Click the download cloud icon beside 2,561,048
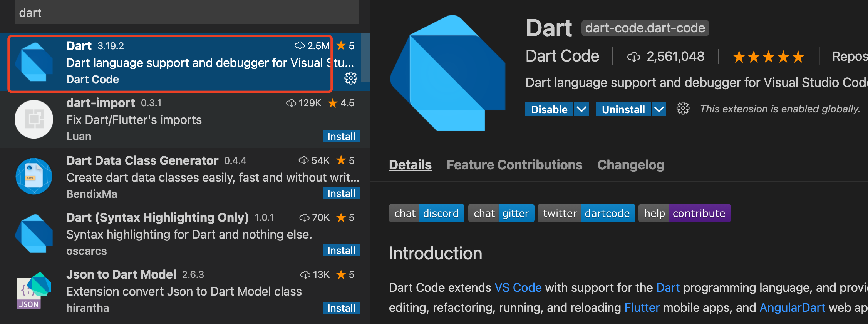This screenshot has width=868, height=324. (x=633, y=57)
